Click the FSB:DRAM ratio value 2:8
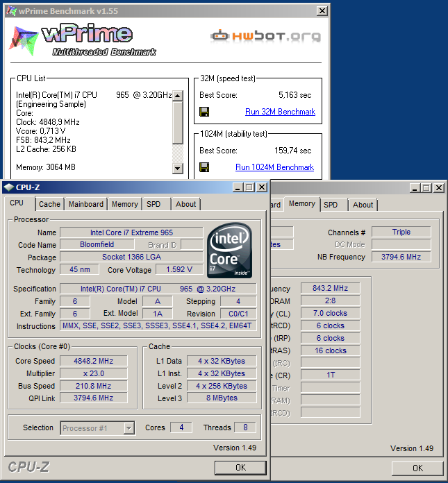This screenshot has height=483, width=448. (330, 300)
